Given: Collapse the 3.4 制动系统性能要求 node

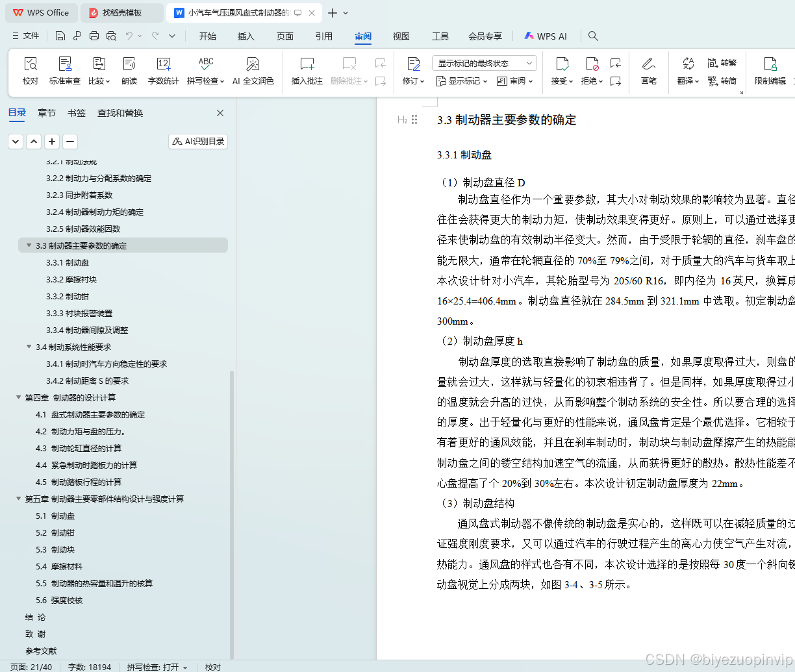Looking at the screenshot, I should 29,347.
